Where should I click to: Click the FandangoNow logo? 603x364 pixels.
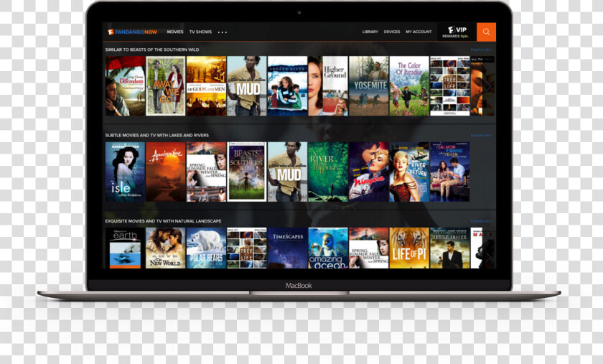coord(133,32)
